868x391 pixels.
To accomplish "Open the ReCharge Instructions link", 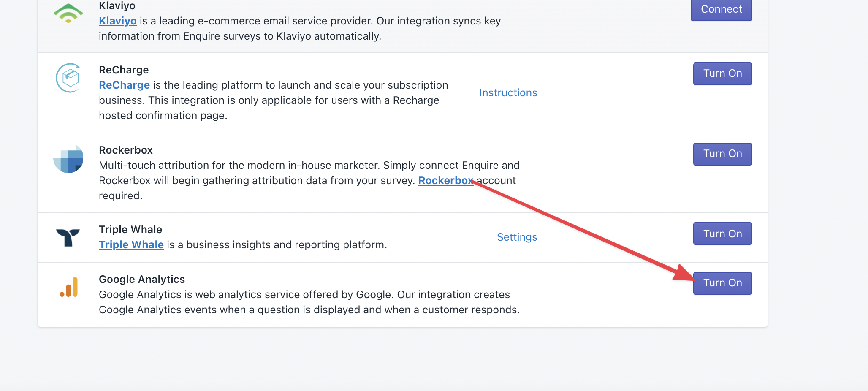I will coord(508,93).
